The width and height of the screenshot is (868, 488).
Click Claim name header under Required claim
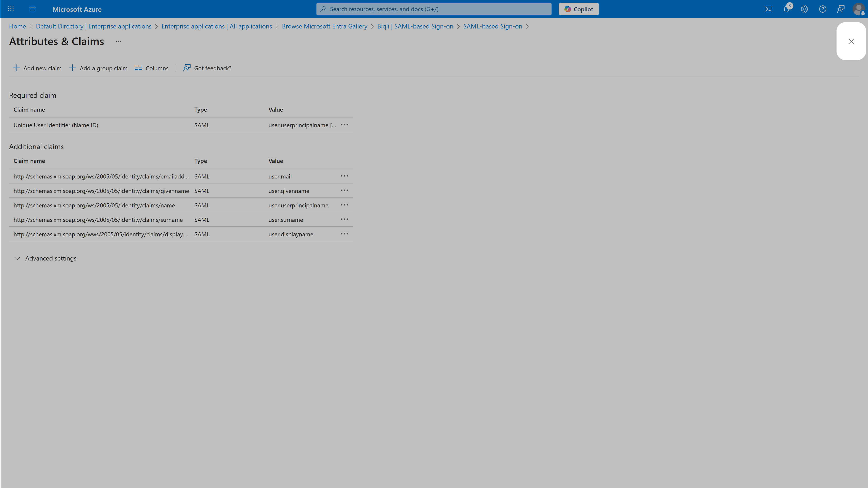click(29, 109)
